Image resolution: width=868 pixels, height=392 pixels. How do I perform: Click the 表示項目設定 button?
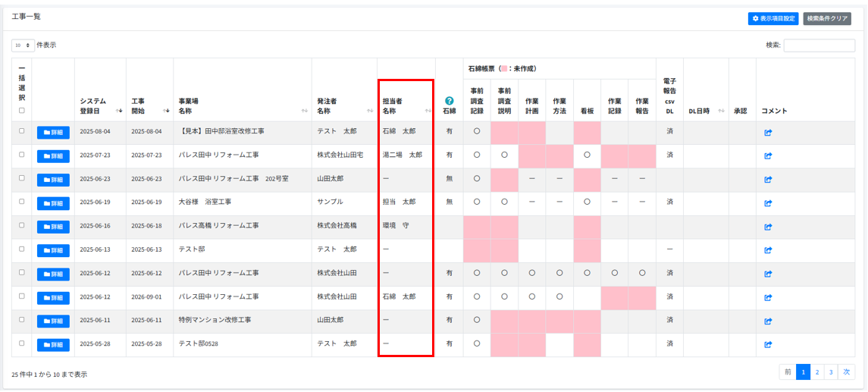[x=772, y=18]
